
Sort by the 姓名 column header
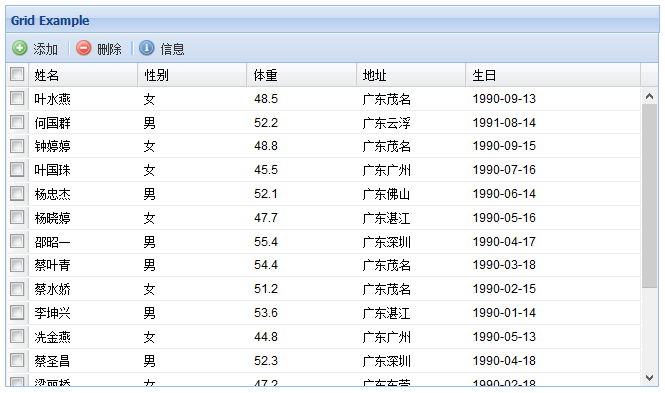coord(83,75)
